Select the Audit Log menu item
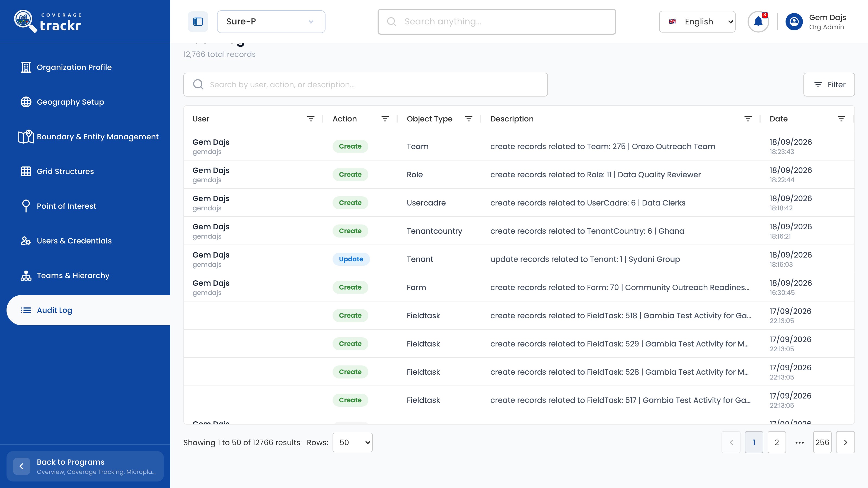 (x=88, y=310)
